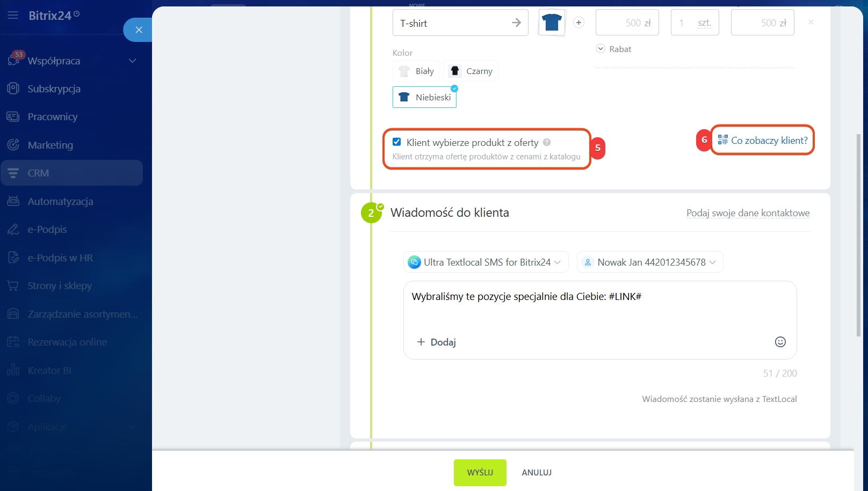Select the Czarny color option
The height and width of the screenshot is (491, 868).
[471, 71]
